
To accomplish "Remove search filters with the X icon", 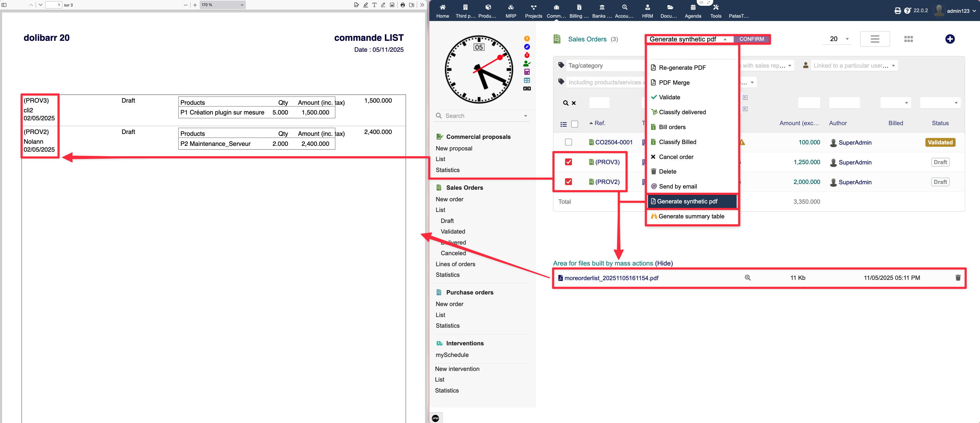I will (x=574, y=103).
